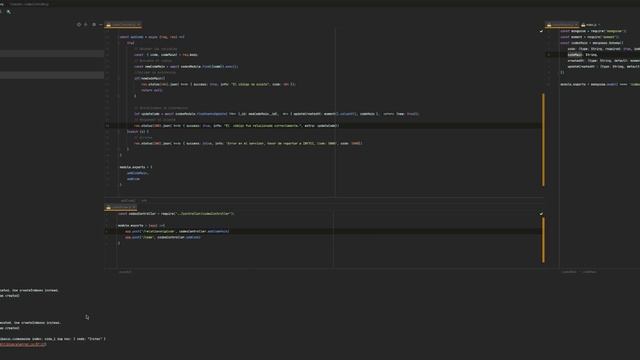Place cursor on the "module.exports = {" line in controller
The width and height of the screenshot is (640, 360).
136,167
